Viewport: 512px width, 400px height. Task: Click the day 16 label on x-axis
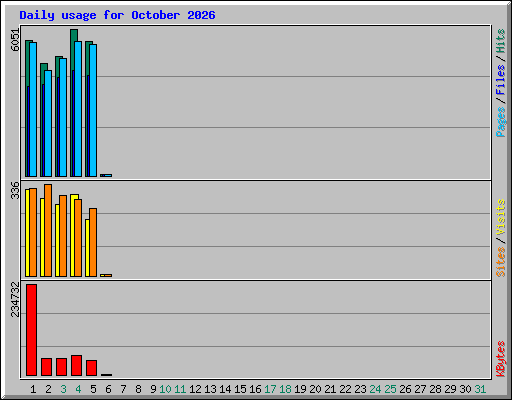pyautogui.click(x=255, y=389)
